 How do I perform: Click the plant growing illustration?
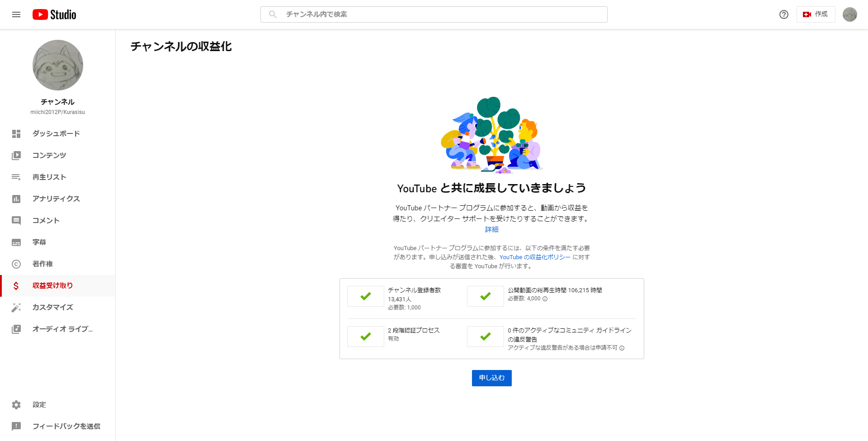coord(492,135)
